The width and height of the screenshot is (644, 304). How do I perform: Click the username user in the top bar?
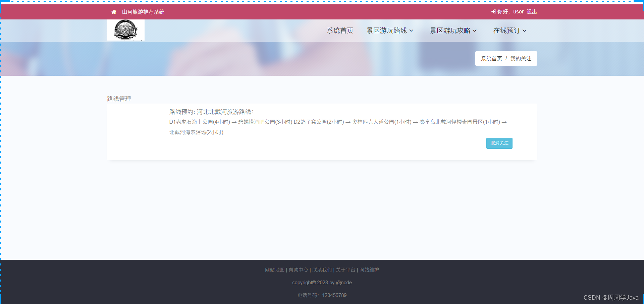click(x=518, y=12)
